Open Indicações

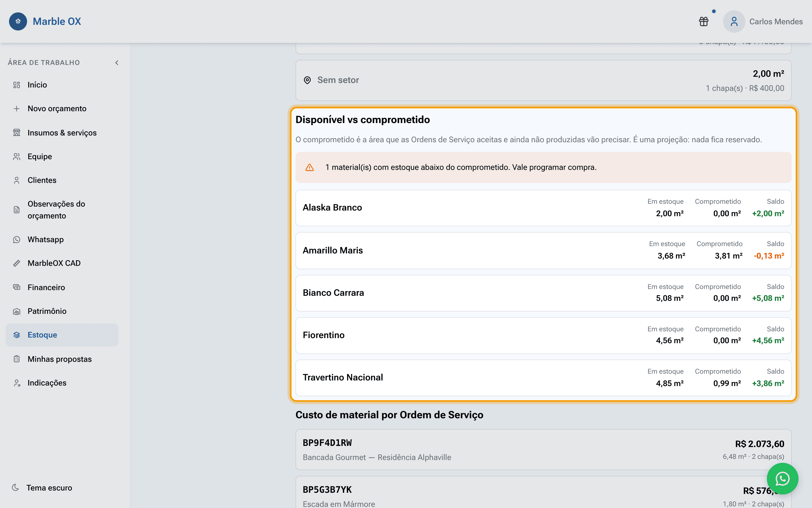62,383
